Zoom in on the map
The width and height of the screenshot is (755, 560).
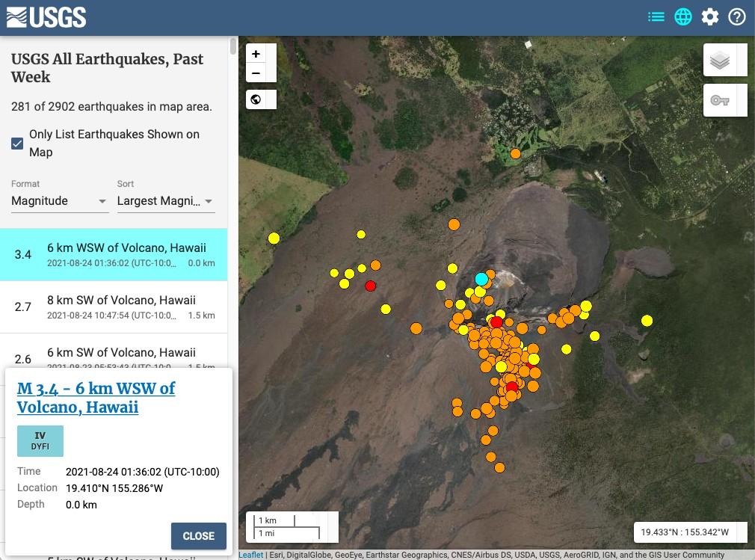tap(256, 54)
